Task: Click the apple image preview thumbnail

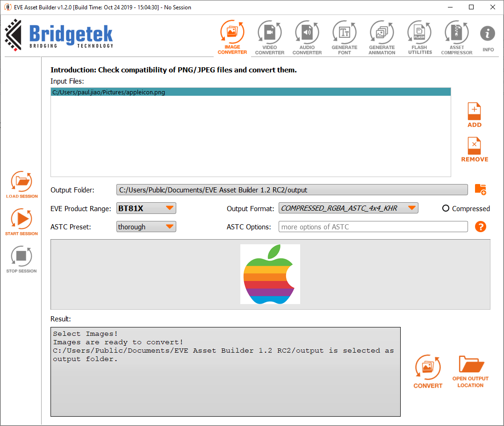Action: 270,274
